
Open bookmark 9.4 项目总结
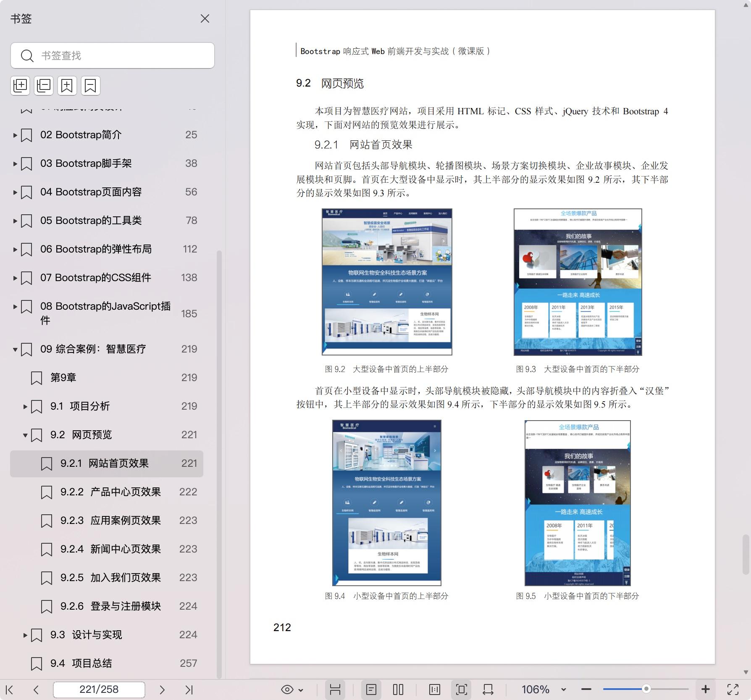point(81,663)
